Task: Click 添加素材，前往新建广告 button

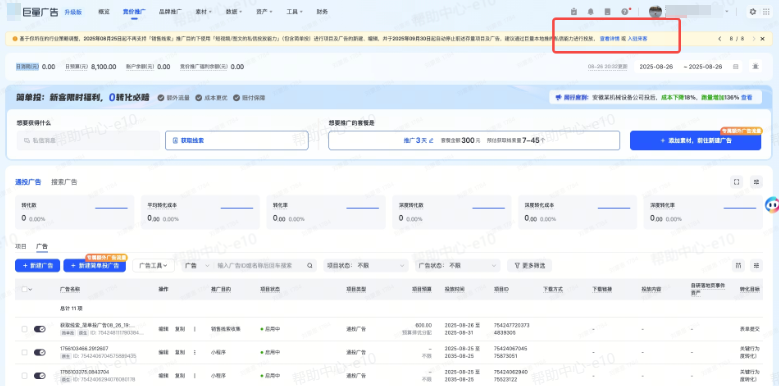Action: click(x=695, y=141)
